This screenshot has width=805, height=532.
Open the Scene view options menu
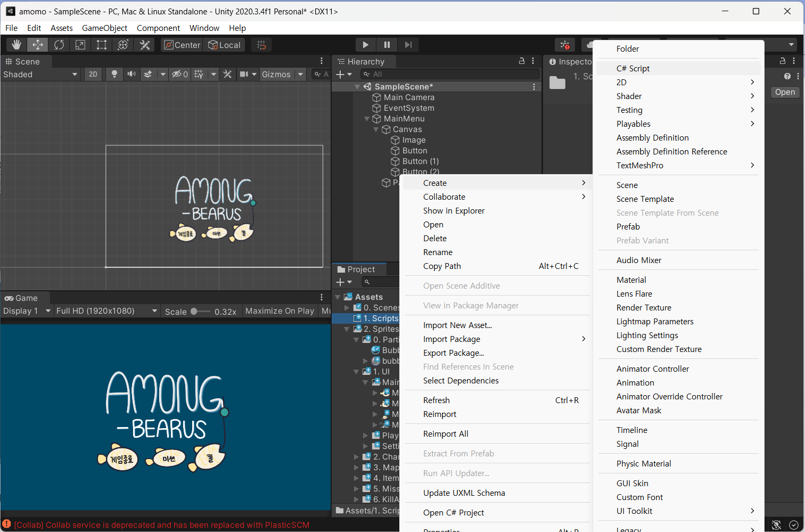pos(322,61)
